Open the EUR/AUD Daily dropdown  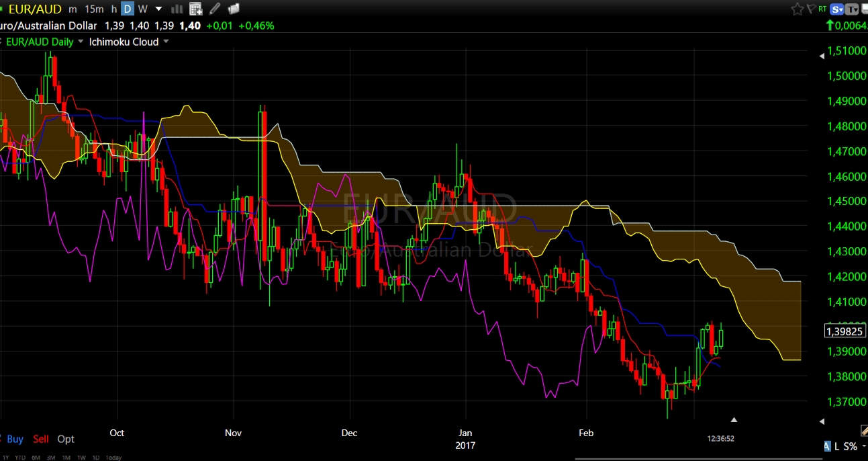pyautogui.click(x=81, y=42)
